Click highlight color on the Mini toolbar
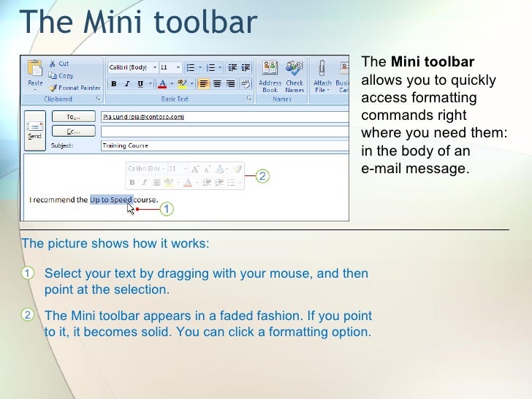 [169, 183]
